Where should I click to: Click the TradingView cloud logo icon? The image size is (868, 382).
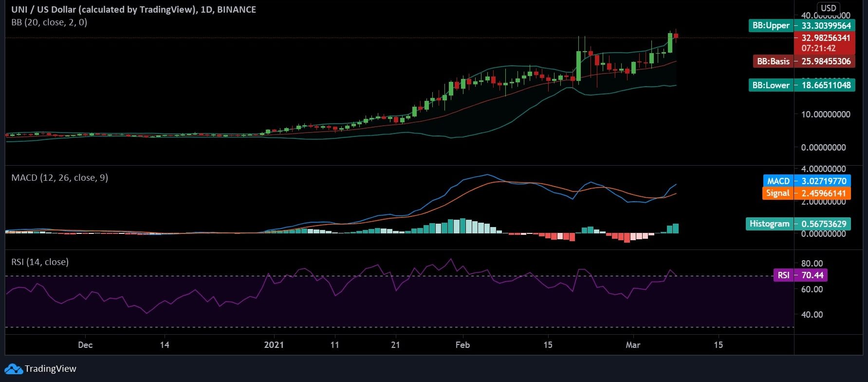point(13,369)
